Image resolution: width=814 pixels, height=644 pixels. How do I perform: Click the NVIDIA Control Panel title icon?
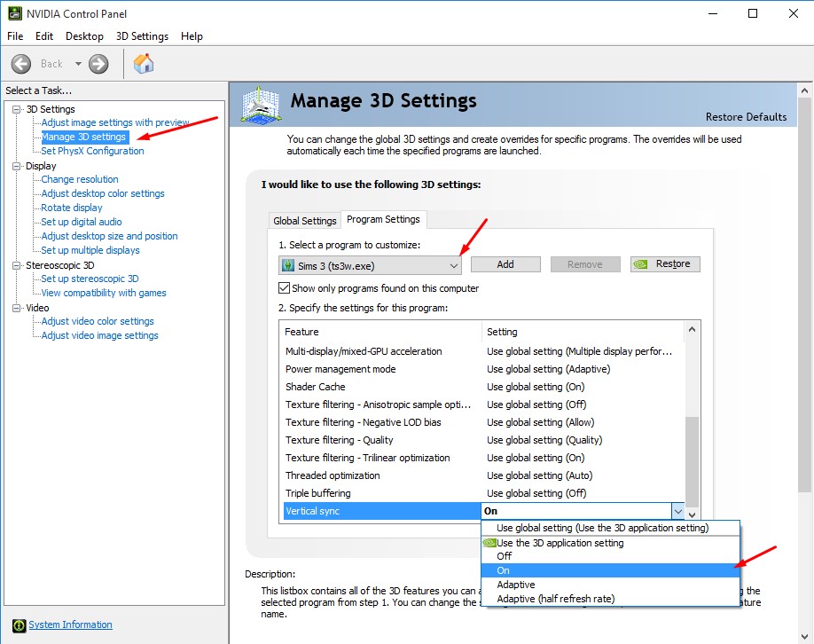(14, 13)
